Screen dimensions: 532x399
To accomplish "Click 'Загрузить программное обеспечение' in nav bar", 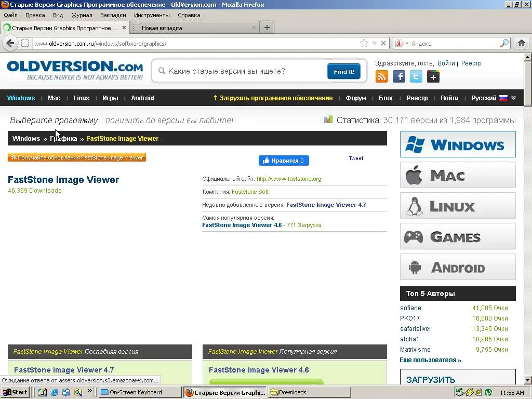I will tap(273, 98).
